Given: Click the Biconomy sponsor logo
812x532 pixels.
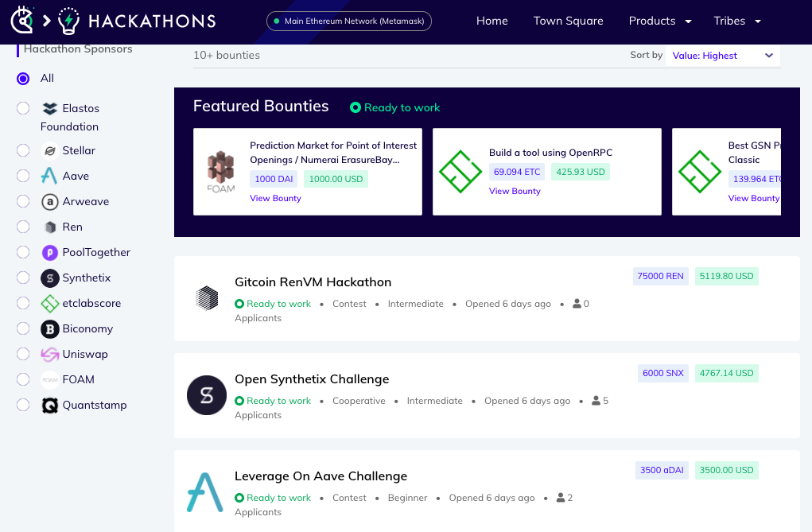Looking at the screenshot, I should 50,329.
